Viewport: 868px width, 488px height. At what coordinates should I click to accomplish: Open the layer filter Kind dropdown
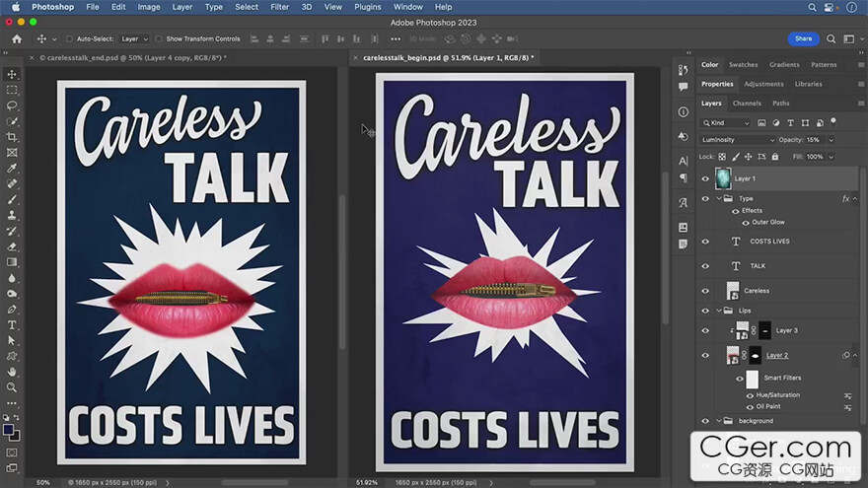tap(726, 123)
